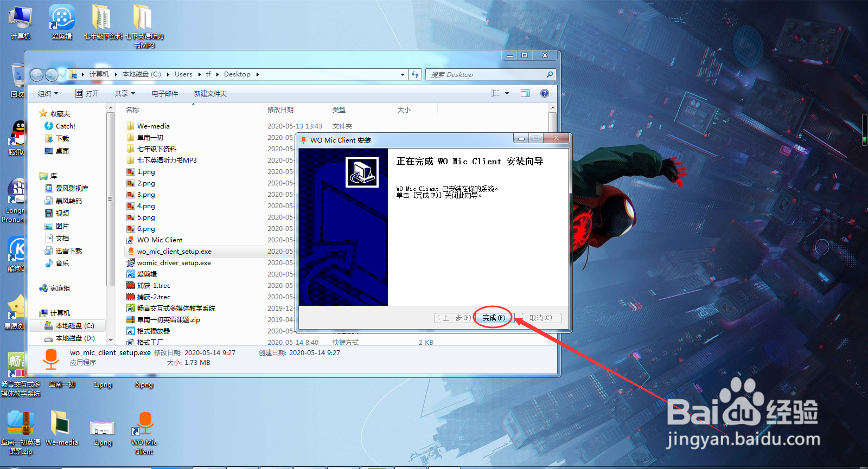868x469 pixels.
Task: Open the 共享 menu dropdown
Action: [125, 93]
